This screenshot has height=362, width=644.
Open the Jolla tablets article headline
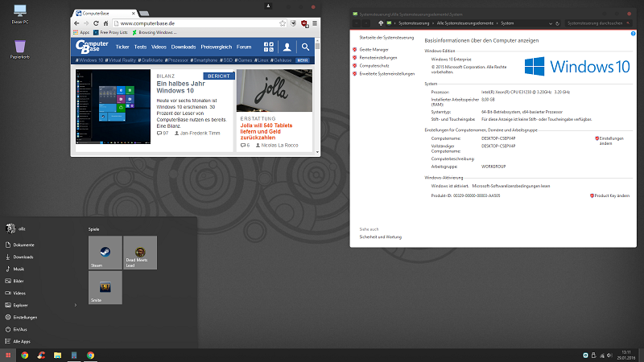(x=266, y=131)
